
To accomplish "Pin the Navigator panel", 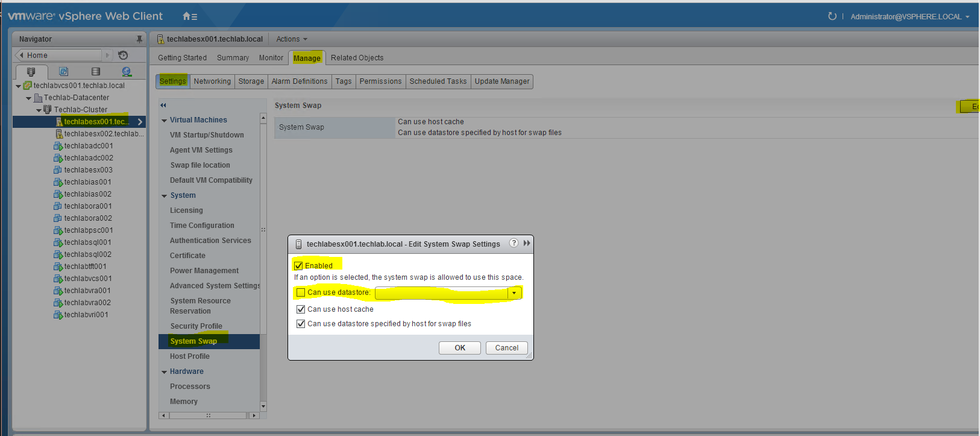I will pyautogui.click(x=139, y=39).
